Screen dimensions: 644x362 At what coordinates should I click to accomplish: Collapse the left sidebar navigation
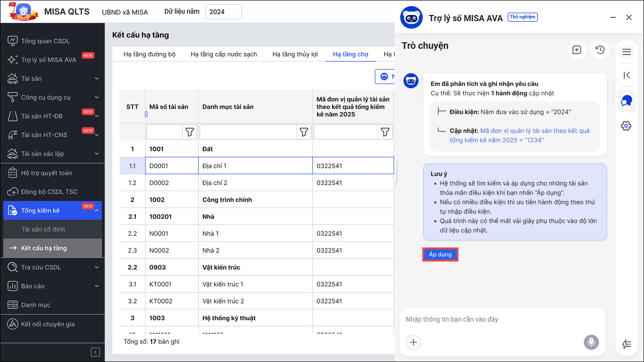tap(95, 352)
